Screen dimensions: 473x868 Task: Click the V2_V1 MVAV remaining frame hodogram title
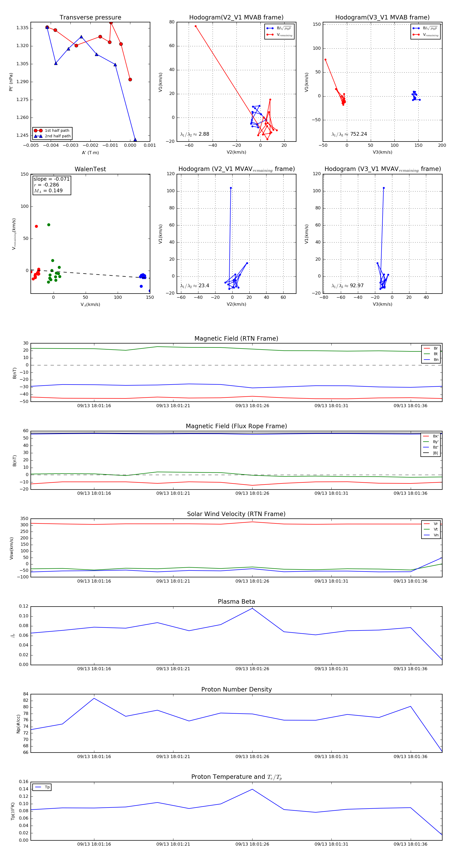[x=236, y=169]
